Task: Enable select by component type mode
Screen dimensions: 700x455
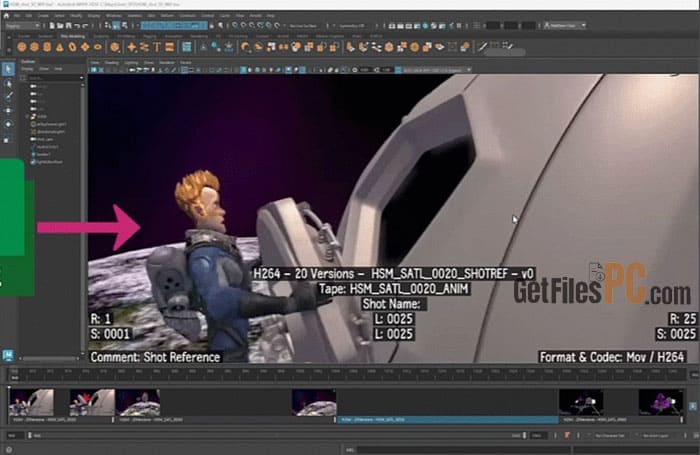Action: tap(125, 26)
